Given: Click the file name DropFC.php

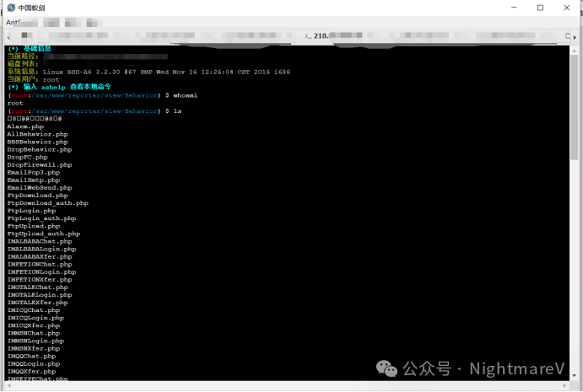Looking at the screenshot, I should [28, 157].
